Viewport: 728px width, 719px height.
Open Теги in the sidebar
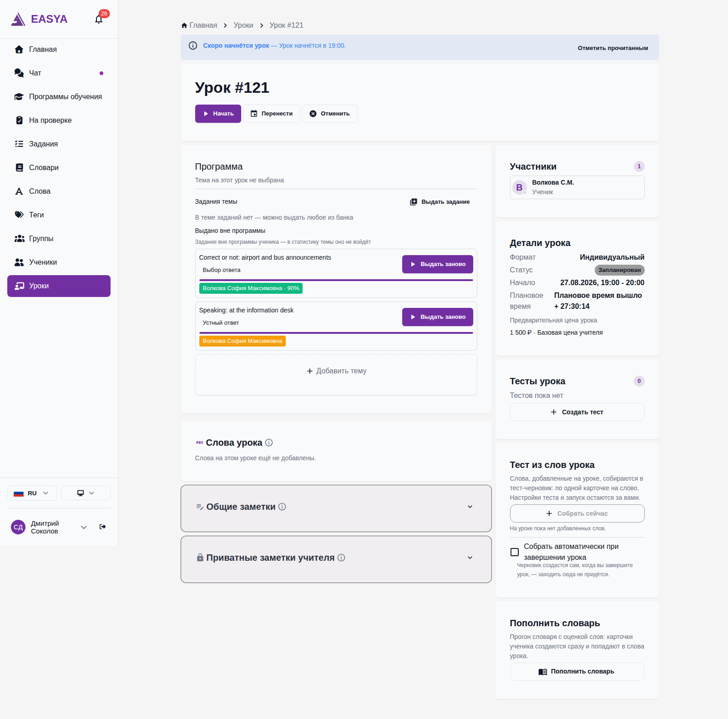[x=59, y=215]
